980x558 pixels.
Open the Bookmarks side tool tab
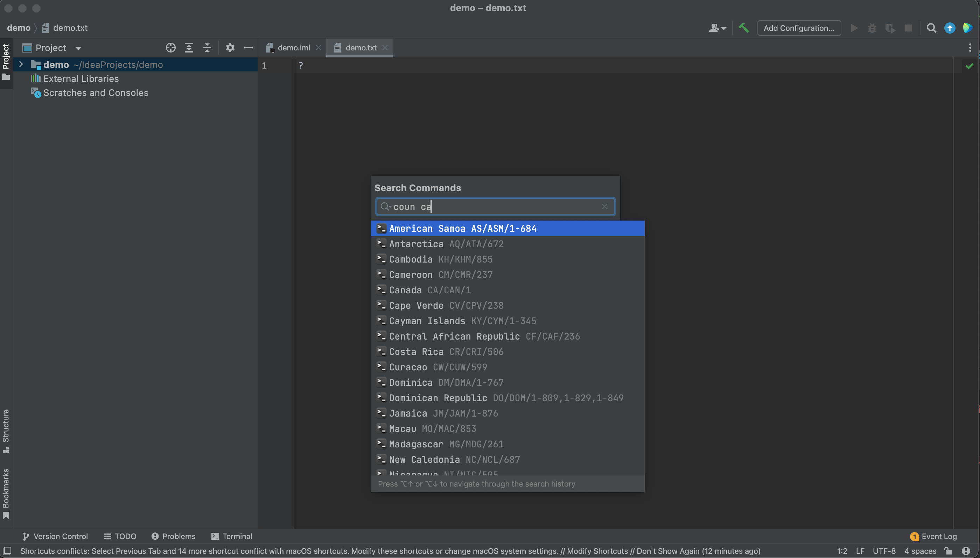6,494
